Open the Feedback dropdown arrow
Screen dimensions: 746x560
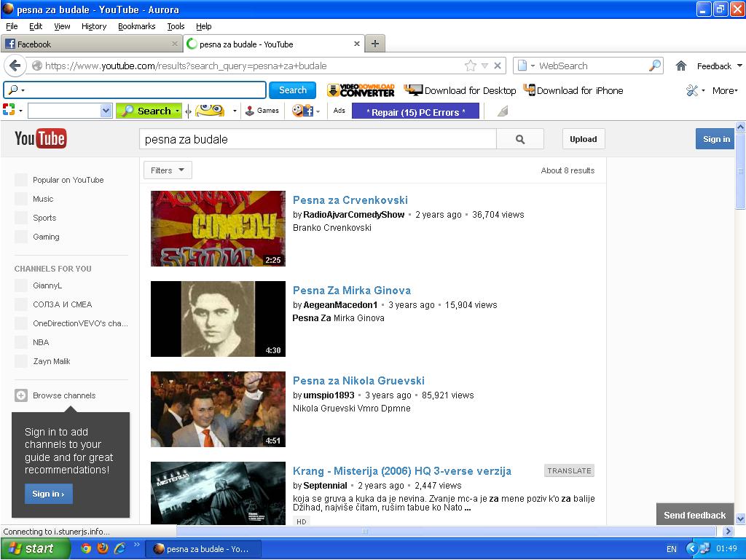coord(739,66)
